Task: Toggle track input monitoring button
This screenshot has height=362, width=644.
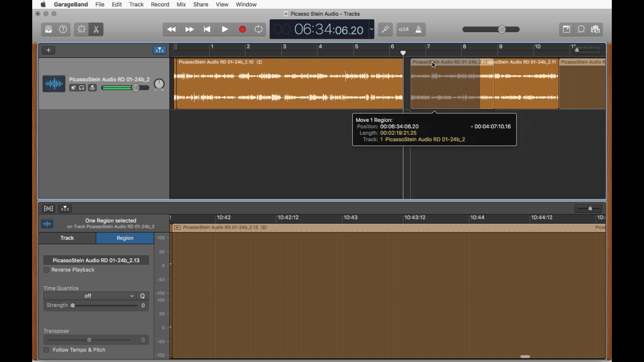Action: pyautogui.click(x=93, y=88)
